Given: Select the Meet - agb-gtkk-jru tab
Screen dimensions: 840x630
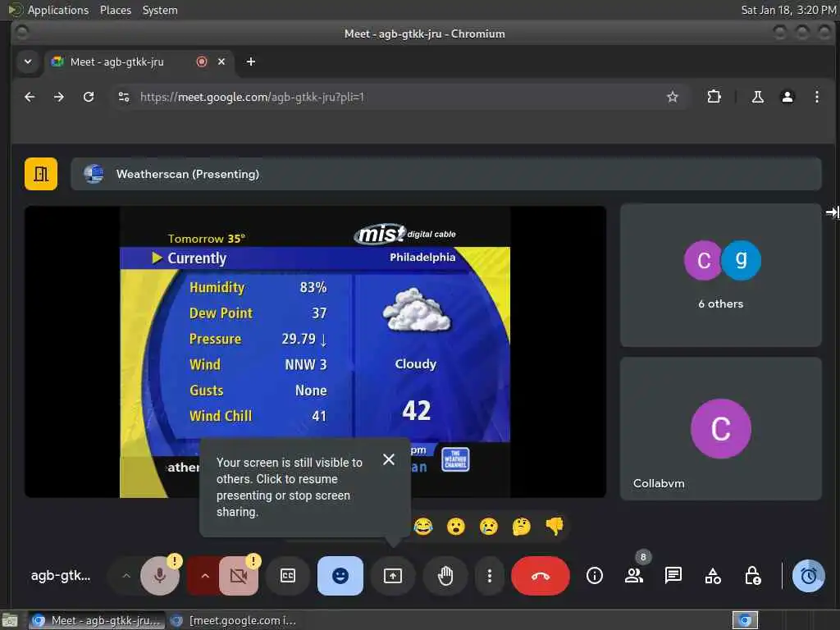Looking at the screenshot, I should 139,62.
